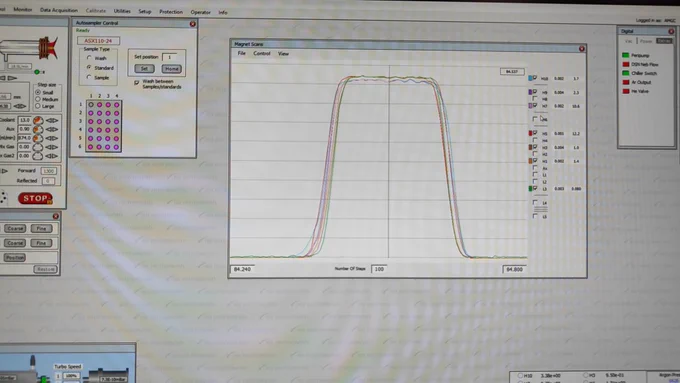This screenshot has width=680, height=383.
Task: Click the red STOP plasma button
Action: click(35, 198)
